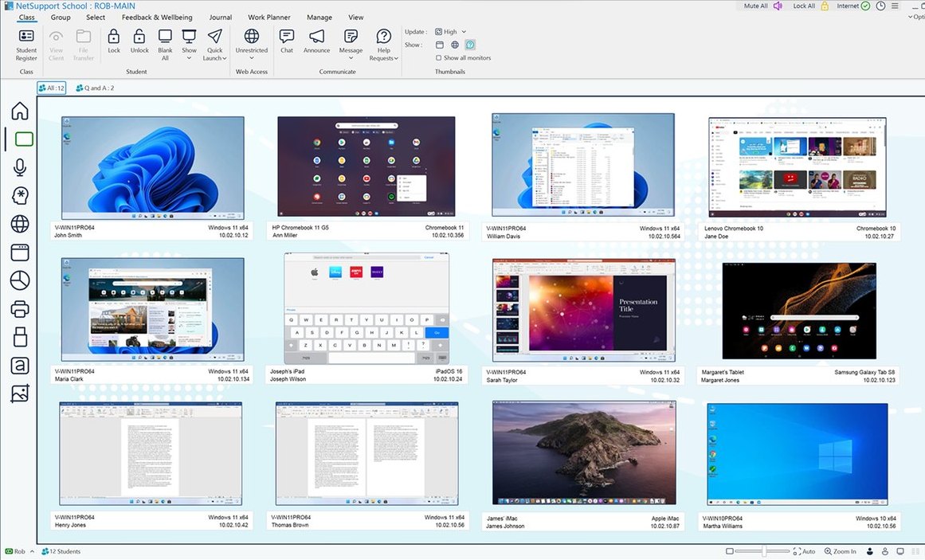Open the File Transfer tool
Screen dimensions: 925x560
coord(83,45)
